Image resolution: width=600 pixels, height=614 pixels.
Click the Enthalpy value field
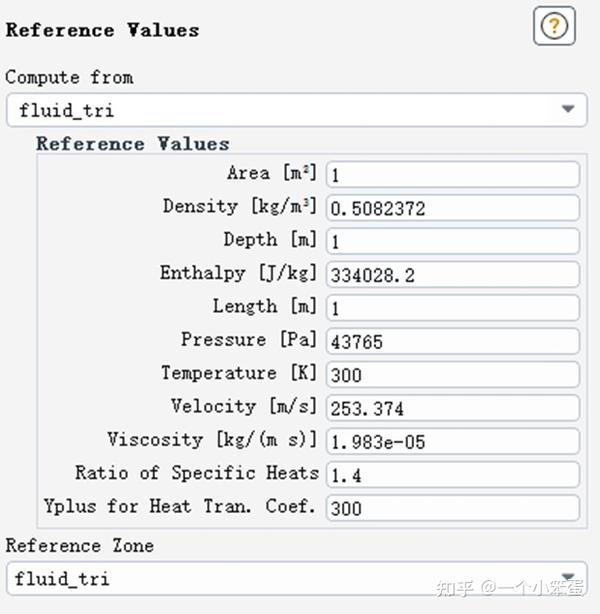[x=452, y=274]
